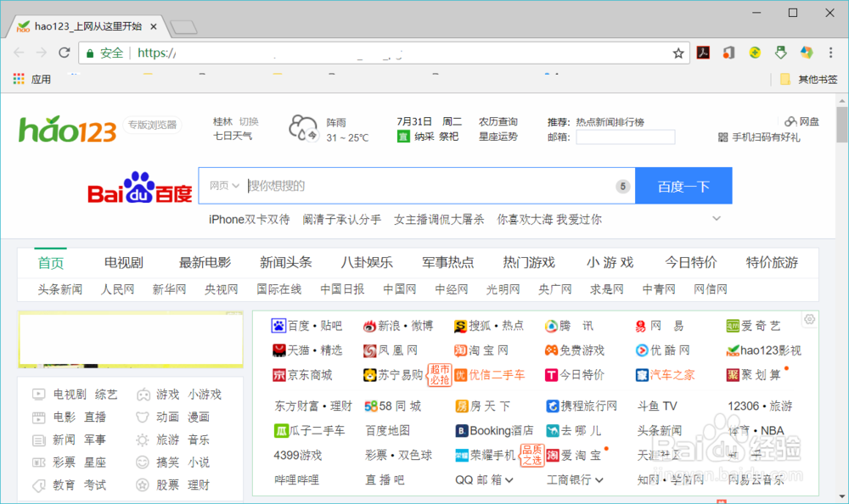Click the hao123 logo
The height and width of the screenshot is (504, 849).
[x=68, y=129]
